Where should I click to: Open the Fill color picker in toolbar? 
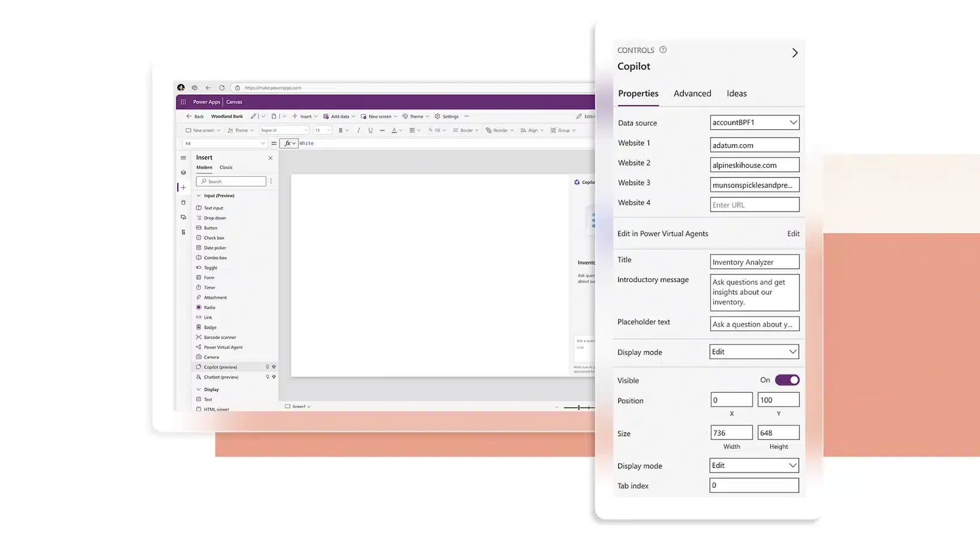(436, 130)
